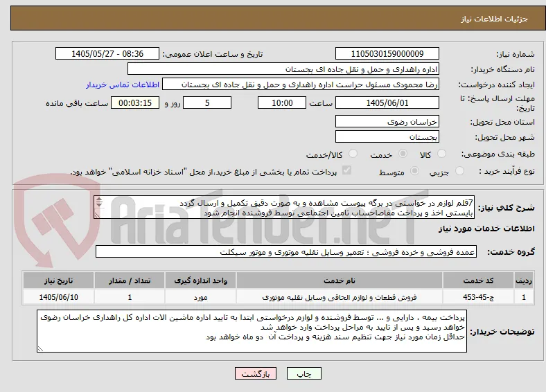Select the خدمت radio button
The width and height of the screenshot is (546, 392).
pos(403,154)
